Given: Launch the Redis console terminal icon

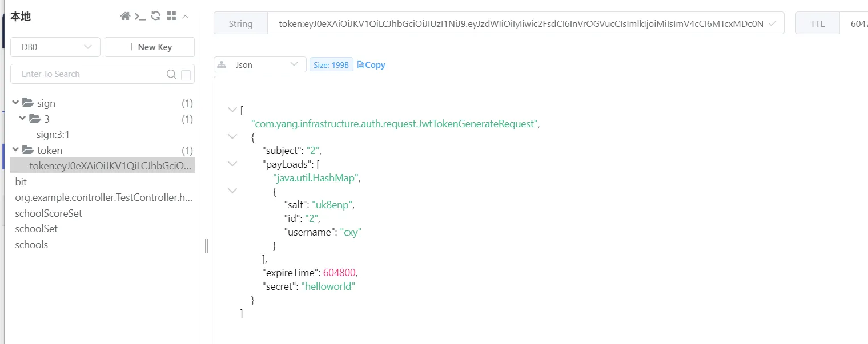Looking at the screenshot, I should (x=140, y=17).
